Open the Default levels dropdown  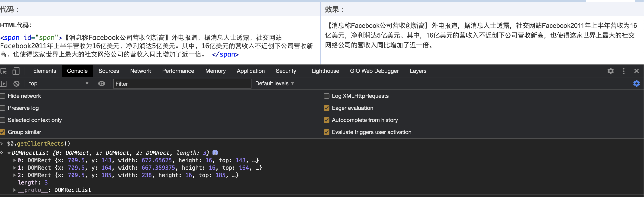coord(274,83)
